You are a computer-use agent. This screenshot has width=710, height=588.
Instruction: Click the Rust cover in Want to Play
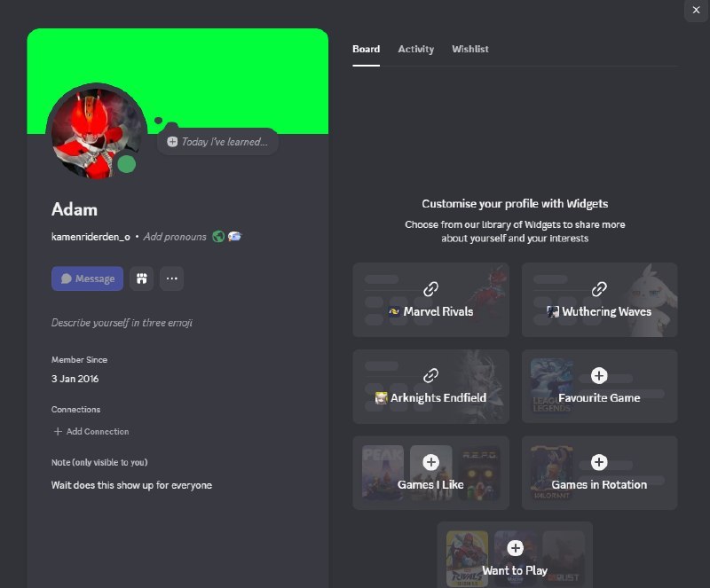(564, 559)
